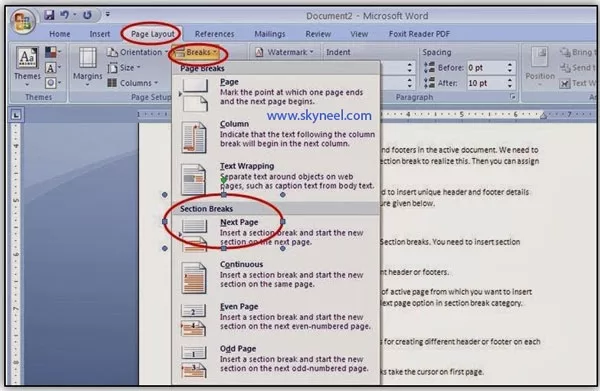Insert Next Page section break
This screenshot has width=600, height=391.
click(276, 235)
